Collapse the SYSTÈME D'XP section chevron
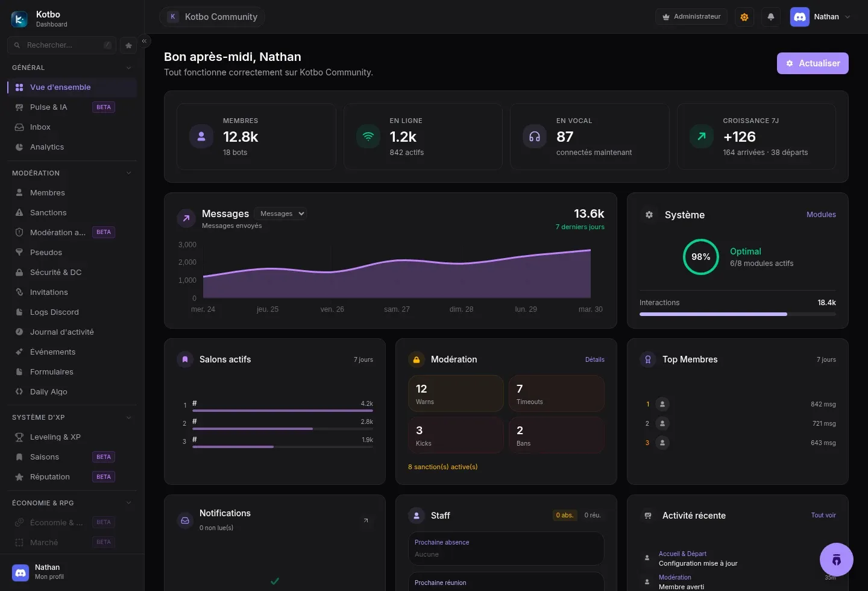 pyautogui.click(x=128, y=417)
